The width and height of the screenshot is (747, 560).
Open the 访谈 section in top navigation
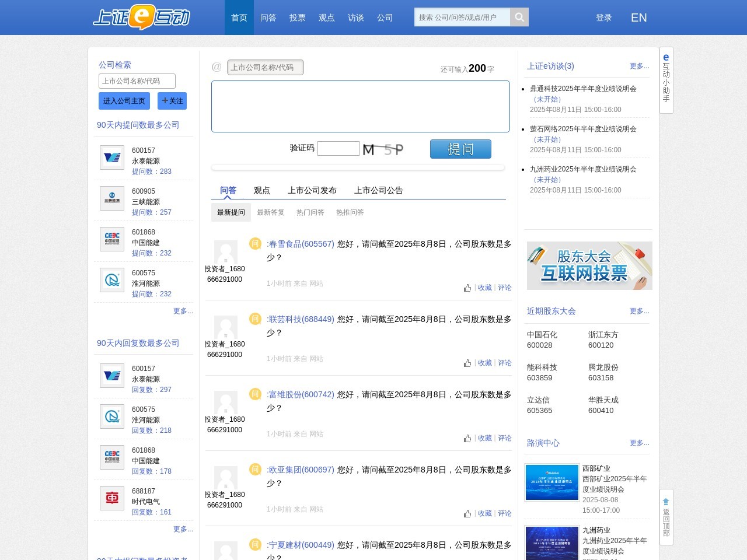point(355,17)
